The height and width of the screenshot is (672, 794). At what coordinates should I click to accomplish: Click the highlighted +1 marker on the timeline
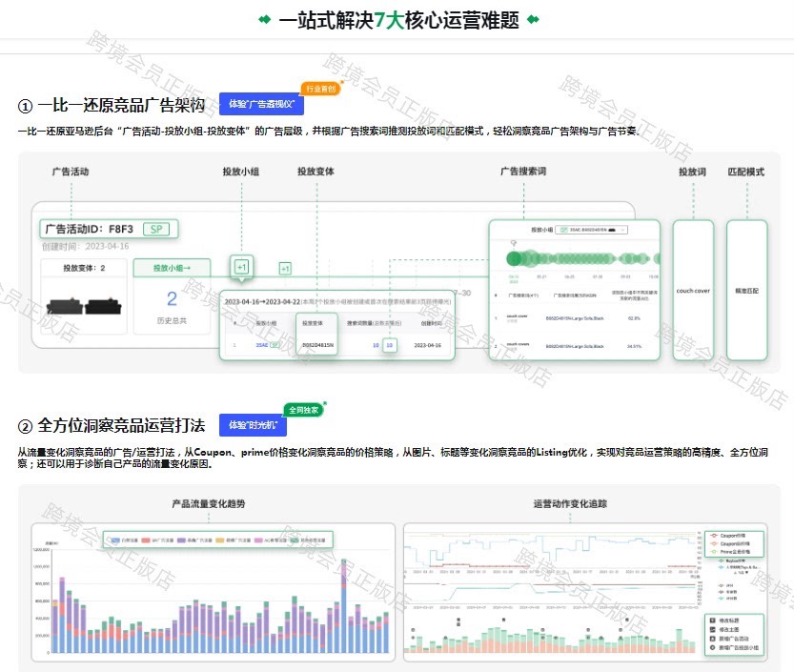click(x=241, y=267)
